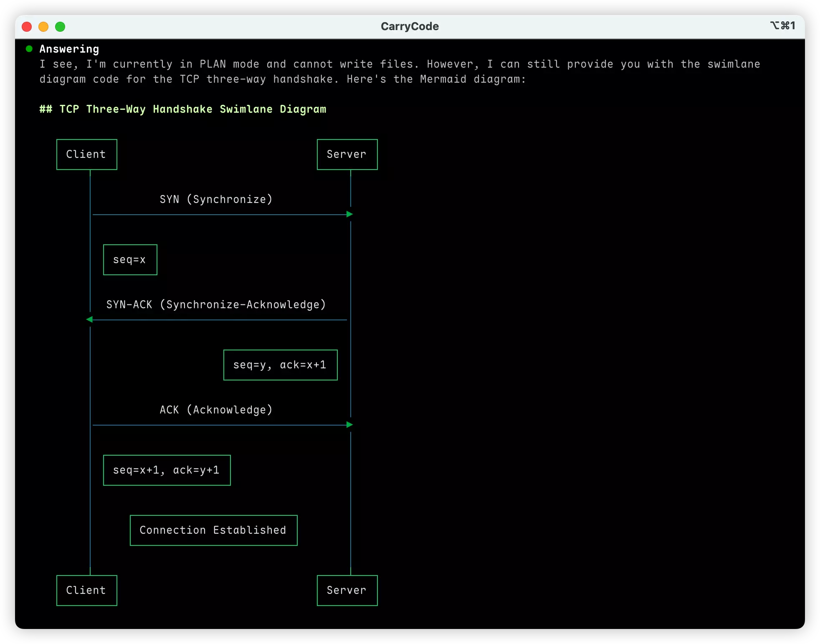The image size is (820, 644).
Task: Click the seq=x+1, ack=y+1 note box
Action: (167, 470)
